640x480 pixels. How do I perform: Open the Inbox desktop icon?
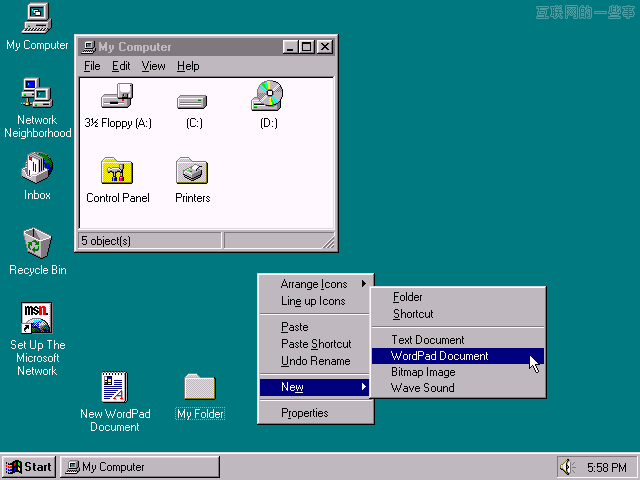[x=37, y=168]
